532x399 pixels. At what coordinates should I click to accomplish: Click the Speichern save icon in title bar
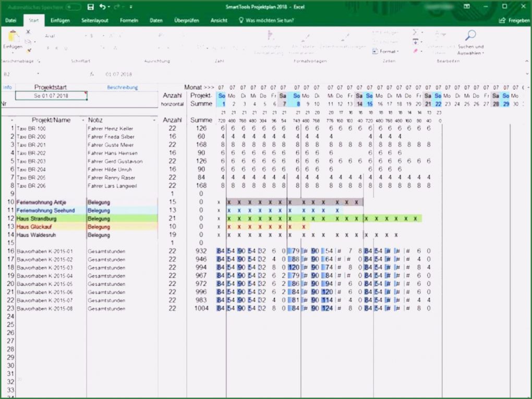(90, 7)
